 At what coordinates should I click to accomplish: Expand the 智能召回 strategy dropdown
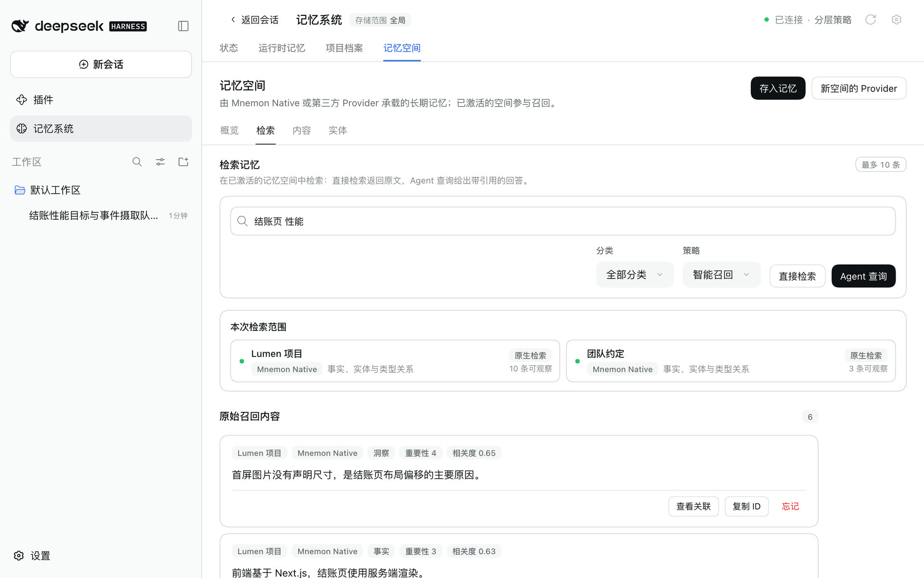point(721,275)
